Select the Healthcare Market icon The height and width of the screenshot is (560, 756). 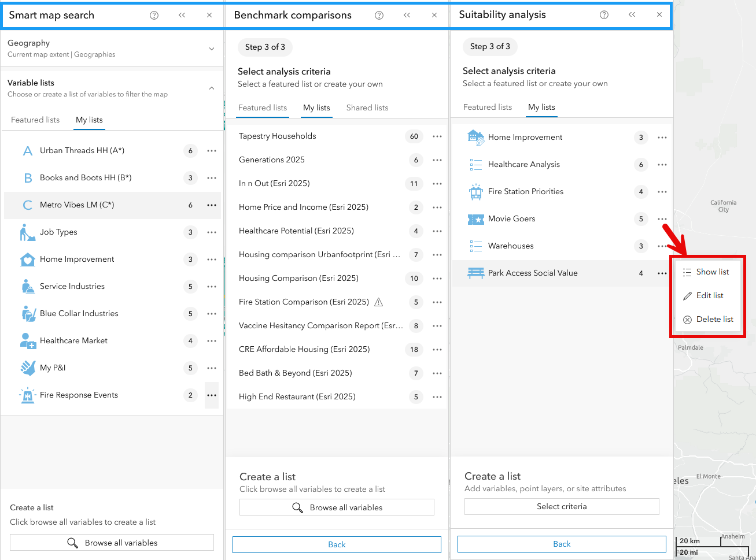point(27,340)
